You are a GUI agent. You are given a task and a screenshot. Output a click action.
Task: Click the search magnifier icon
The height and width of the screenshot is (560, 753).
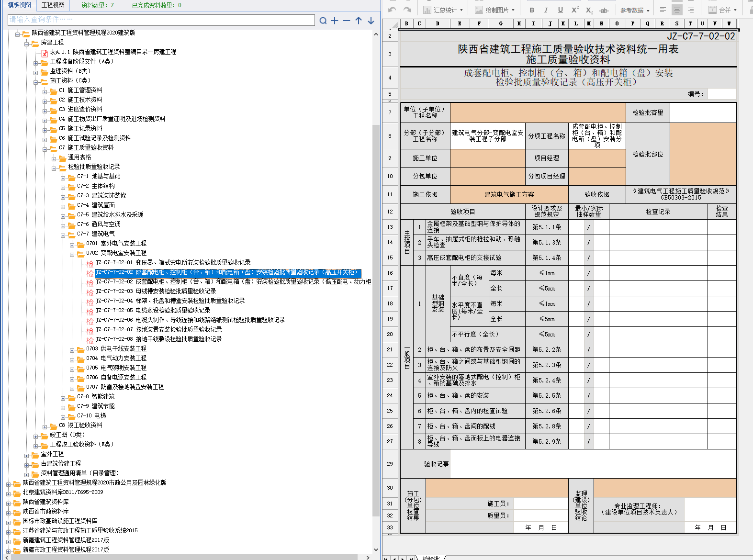[x=323, y=21]
